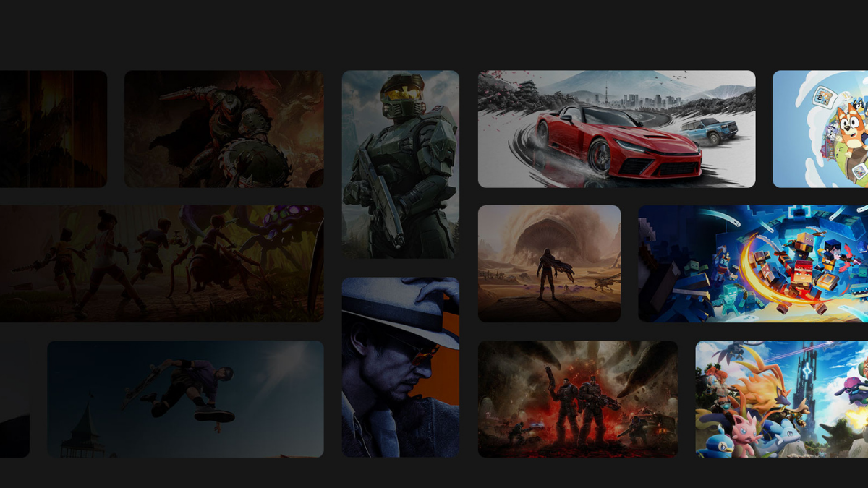Open the tile with kids fleeing a spider
This screenshot has height=488, width=868.
[162, 264]
